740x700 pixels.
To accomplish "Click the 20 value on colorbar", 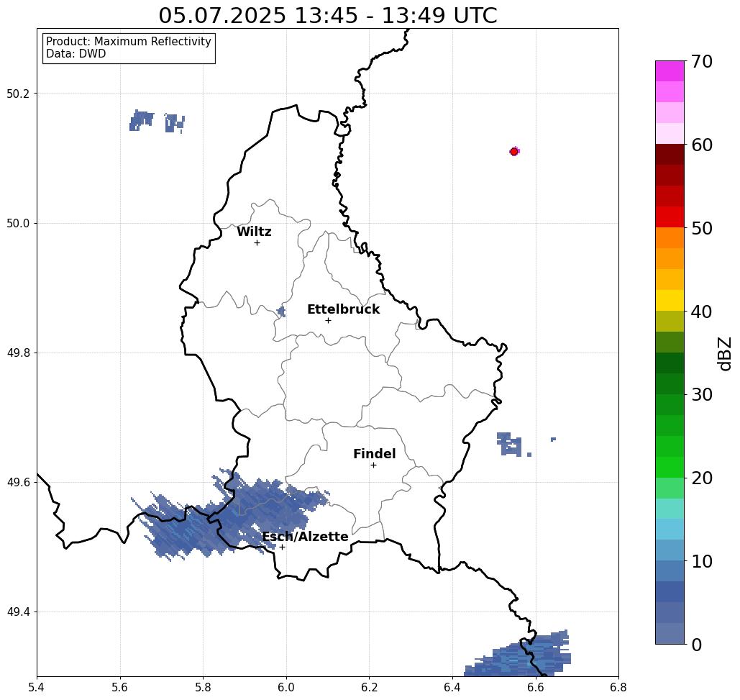I will [701, 478].
